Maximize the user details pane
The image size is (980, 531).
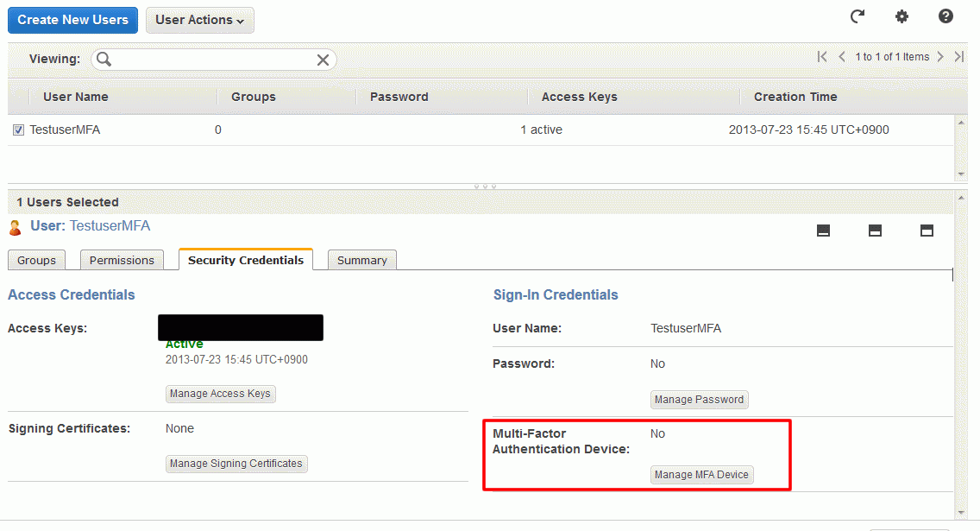[927, 231]
